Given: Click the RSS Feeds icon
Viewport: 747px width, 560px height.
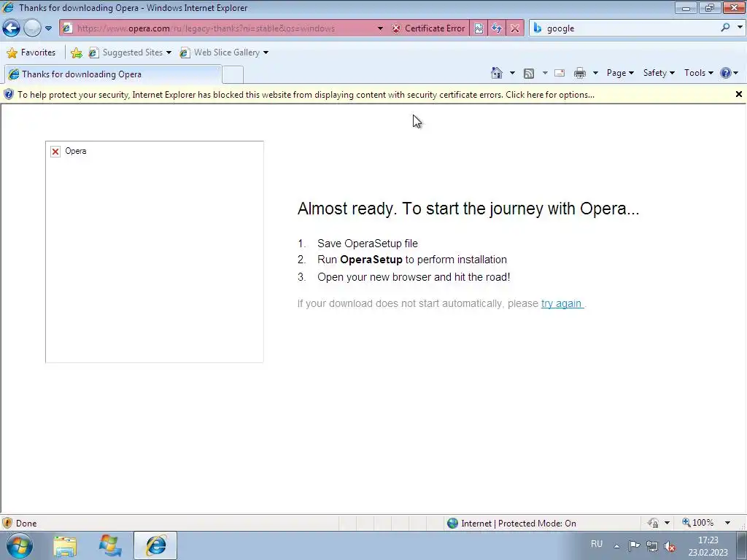Looking at the screenshot, I should 529,73.
